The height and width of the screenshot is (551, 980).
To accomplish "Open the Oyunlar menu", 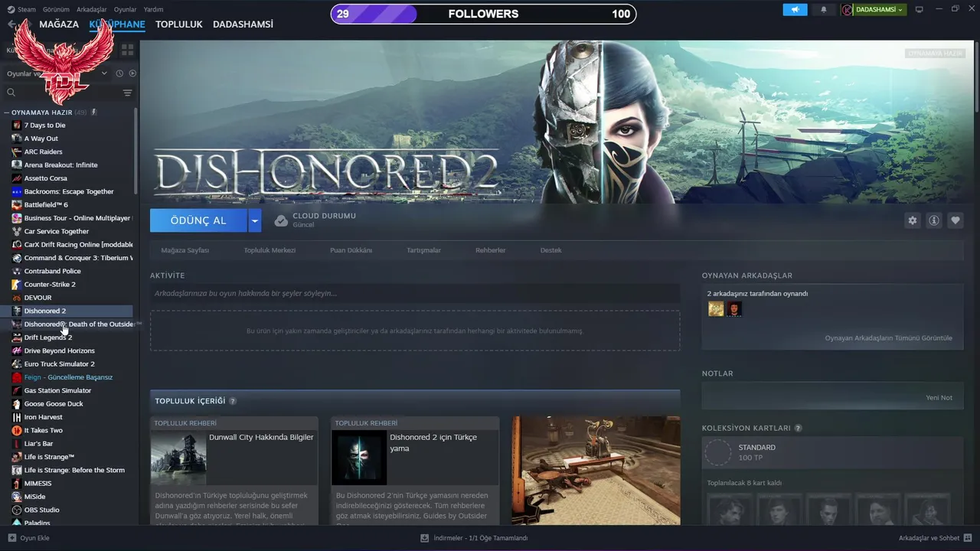I will pyautogui.click(x=126, y=10).
